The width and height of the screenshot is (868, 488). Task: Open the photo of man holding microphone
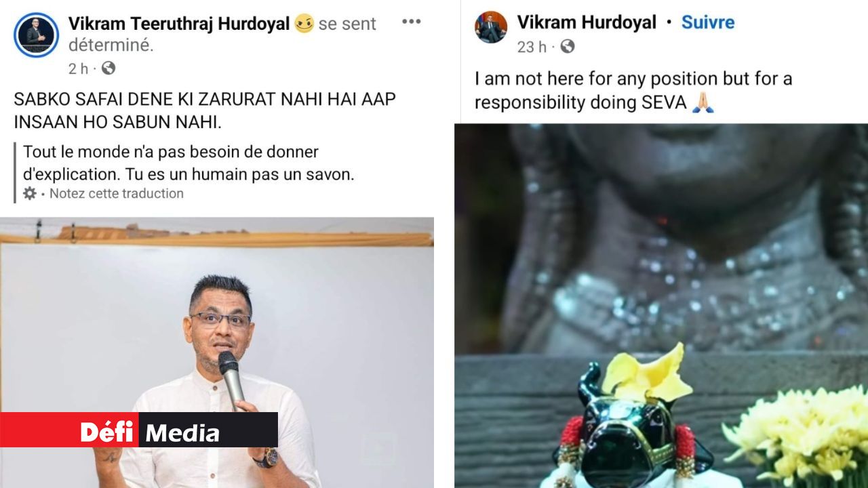click(217, 352)
